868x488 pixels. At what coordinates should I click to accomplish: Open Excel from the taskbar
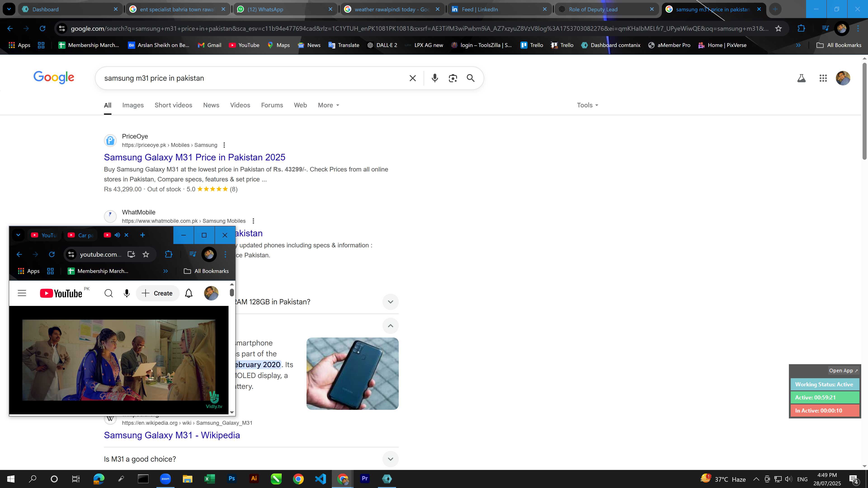(x=209, y=479)
